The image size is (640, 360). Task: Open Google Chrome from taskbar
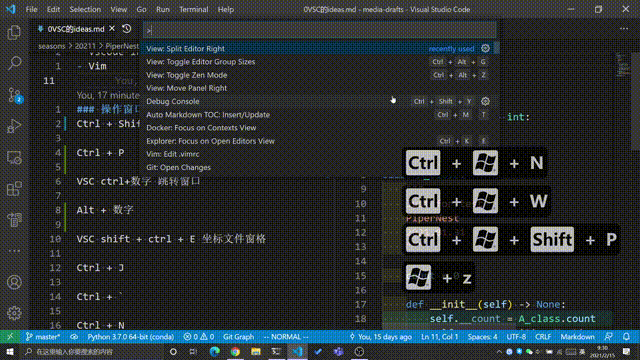tap(235, 351)
